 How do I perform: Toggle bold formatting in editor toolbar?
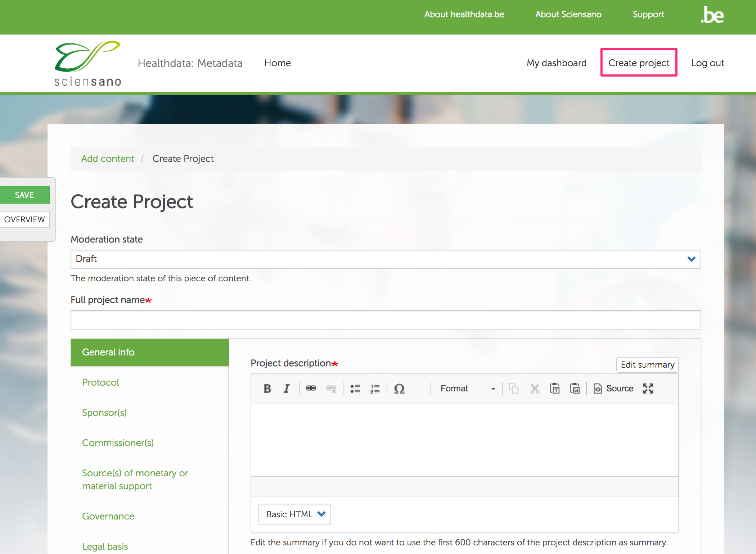coord(267,389)
